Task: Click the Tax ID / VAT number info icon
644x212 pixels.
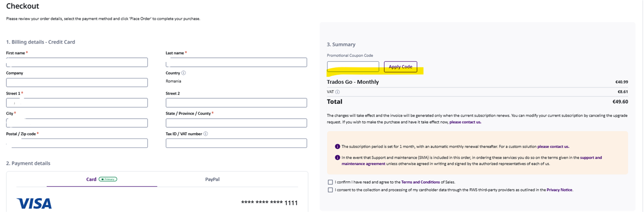Action: click(x=206, y=134)
